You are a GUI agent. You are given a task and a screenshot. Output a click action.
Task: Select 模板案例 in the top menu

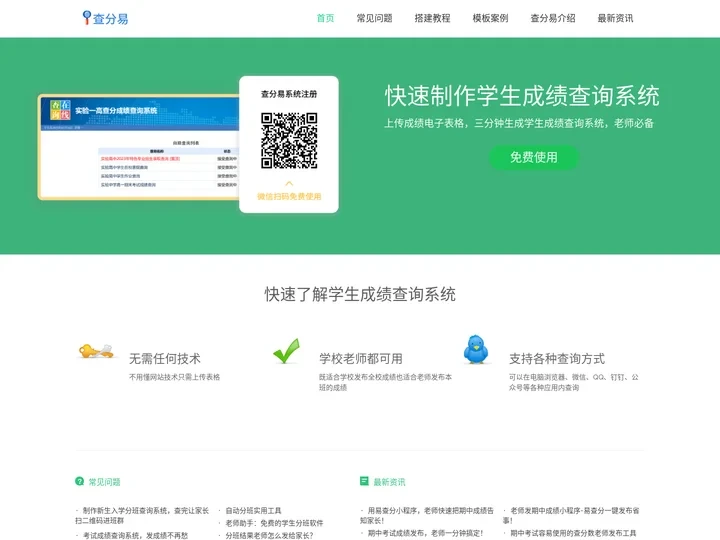click(490, 18)
